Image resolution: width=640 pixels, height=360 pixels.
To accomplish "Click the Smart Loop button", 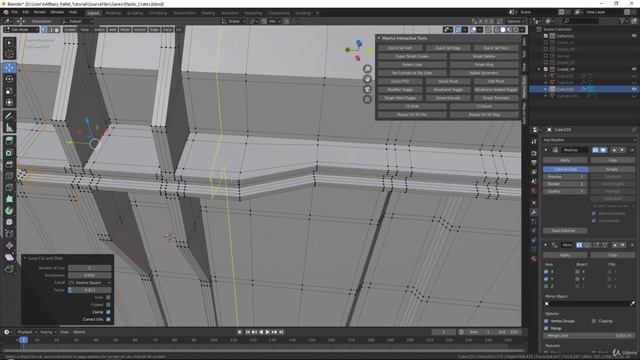I will pyautogui.click(x=412, y=64).
